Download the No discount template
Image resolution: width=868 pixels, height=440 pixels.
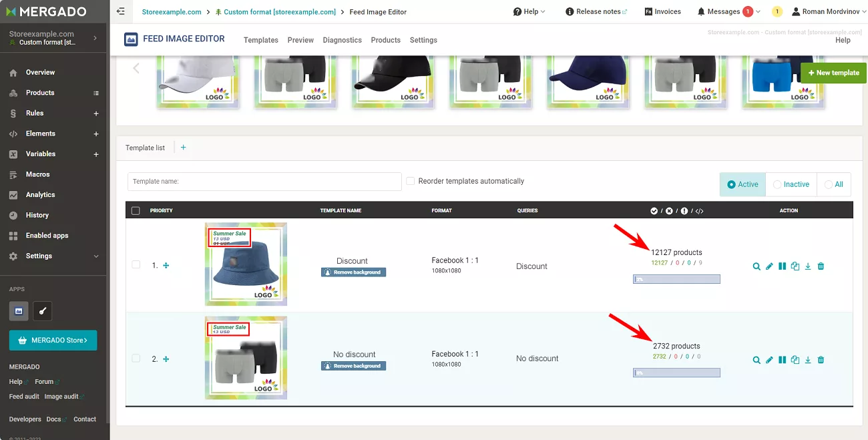[808, 360]
